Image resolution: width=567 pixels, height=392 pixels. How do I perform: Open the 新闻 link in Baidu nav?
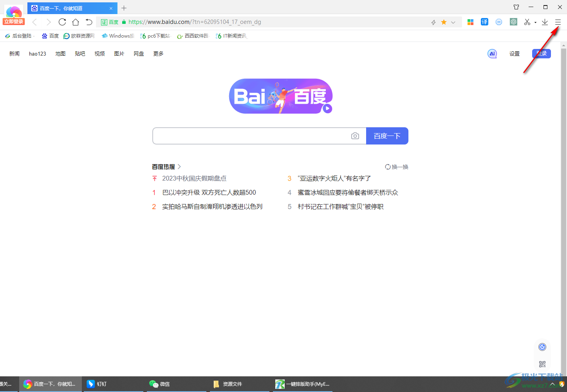click(x=14, y=54)
